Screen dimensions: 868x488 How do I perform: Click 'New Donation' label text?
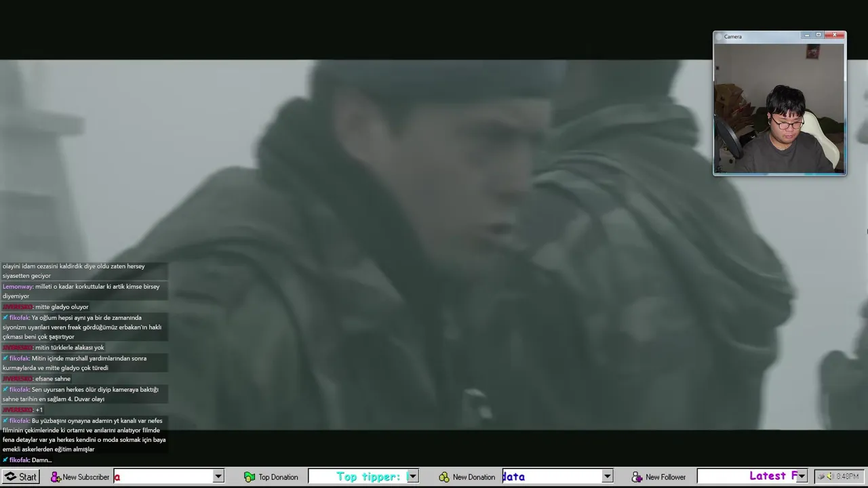point(473,477)
